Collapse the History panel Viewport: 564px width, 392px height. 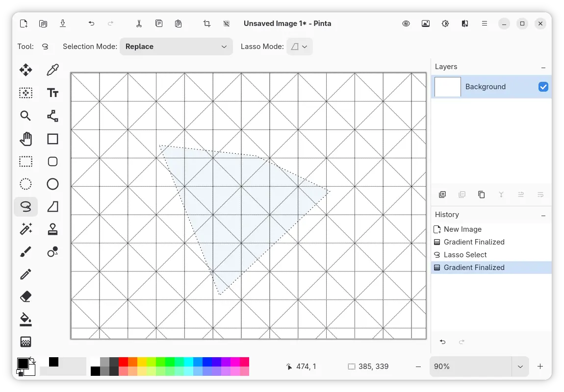(x=543, y=215)
